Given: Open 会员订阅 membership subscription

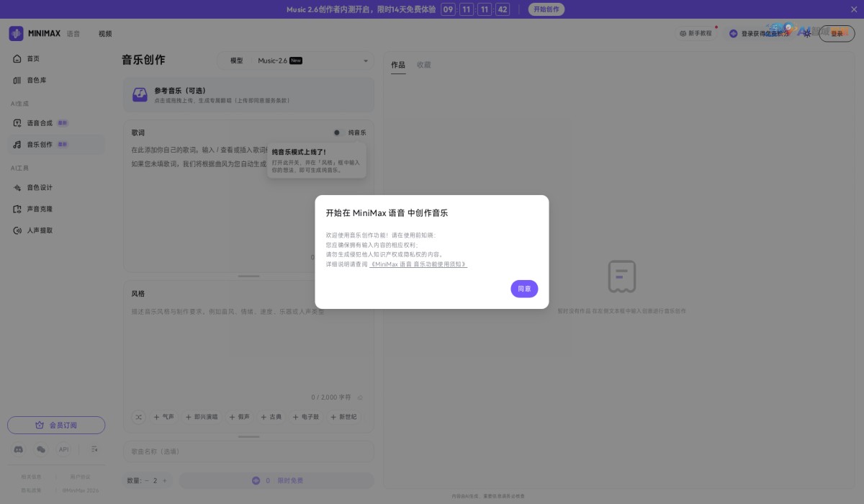Looking at the screenshot, I should (x=56, y=425).
